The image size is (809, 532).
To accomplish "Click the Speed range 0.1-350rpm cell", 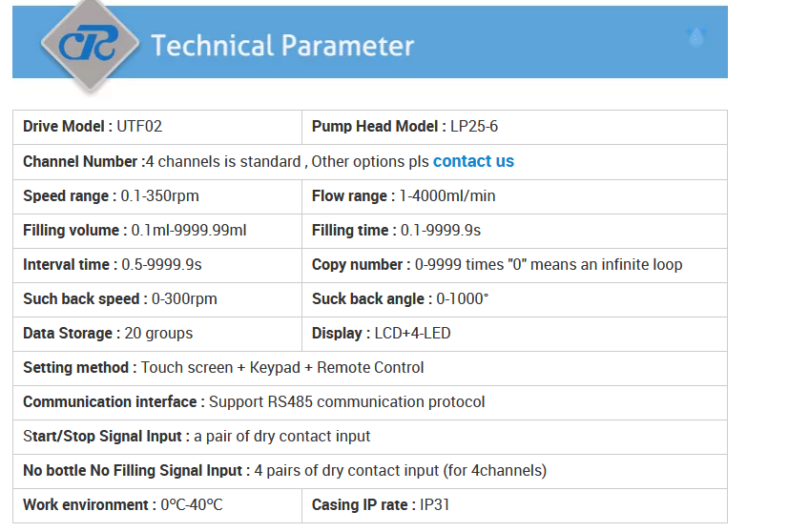I will 157,196.
